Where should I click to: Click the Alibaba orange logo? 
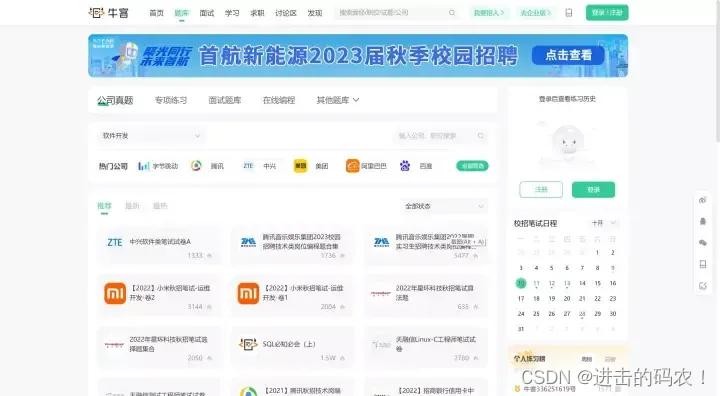(x=352, y=166)
